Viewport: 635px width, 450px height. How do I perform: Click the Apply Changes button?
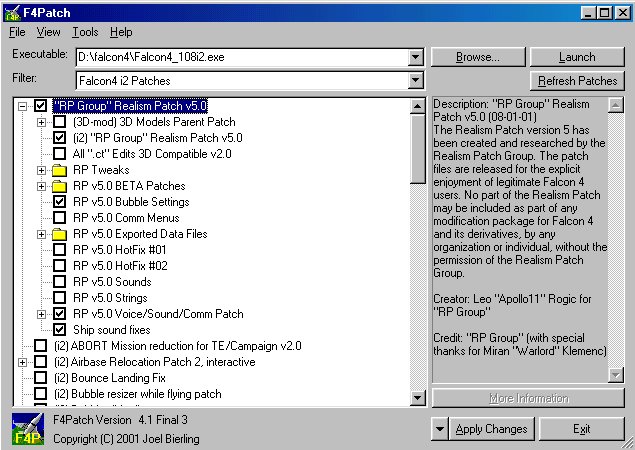pos(492,429)
